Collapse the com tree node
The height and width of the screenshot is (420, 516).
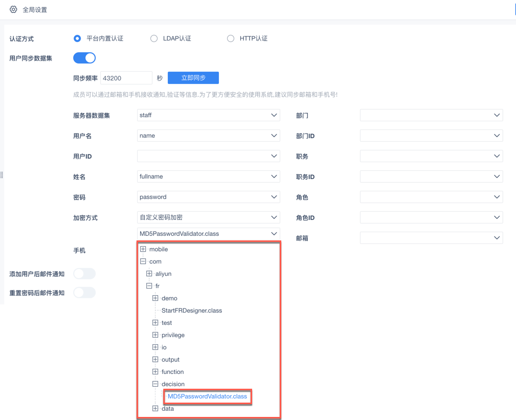143,261
